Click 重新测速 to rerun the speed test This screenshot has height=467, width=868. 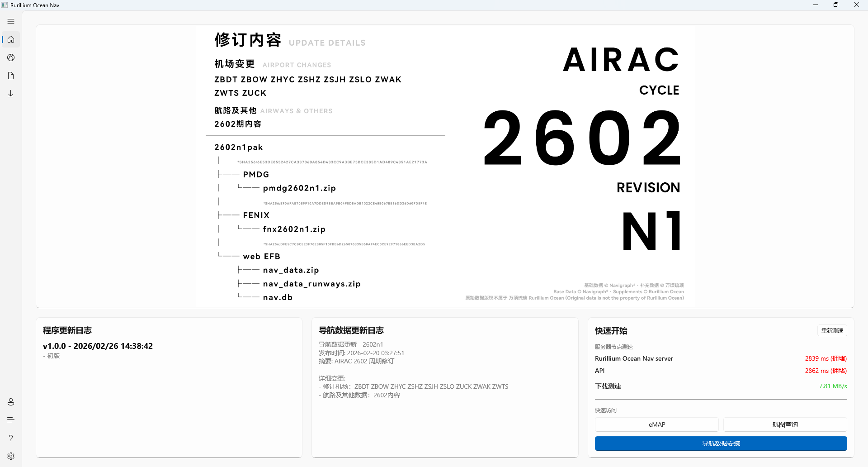coord(832,330)
